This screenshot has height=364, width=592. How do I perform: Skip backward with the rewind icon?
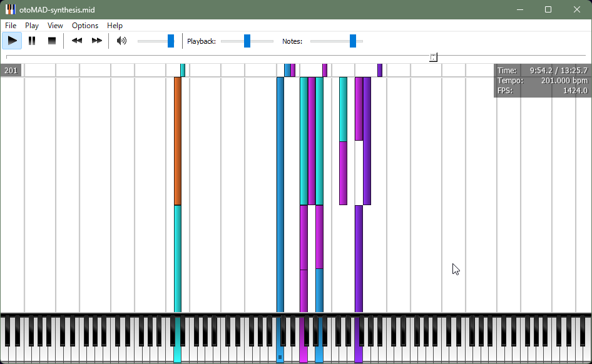(77, 41)
